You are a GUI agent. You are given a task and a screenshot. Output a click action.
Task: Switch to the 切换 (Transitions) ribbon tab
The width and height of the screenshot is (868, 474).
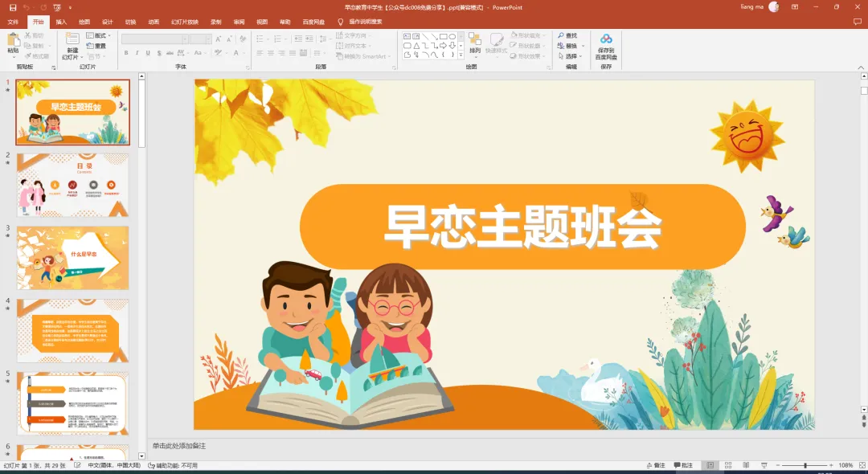tap(131, 22)
